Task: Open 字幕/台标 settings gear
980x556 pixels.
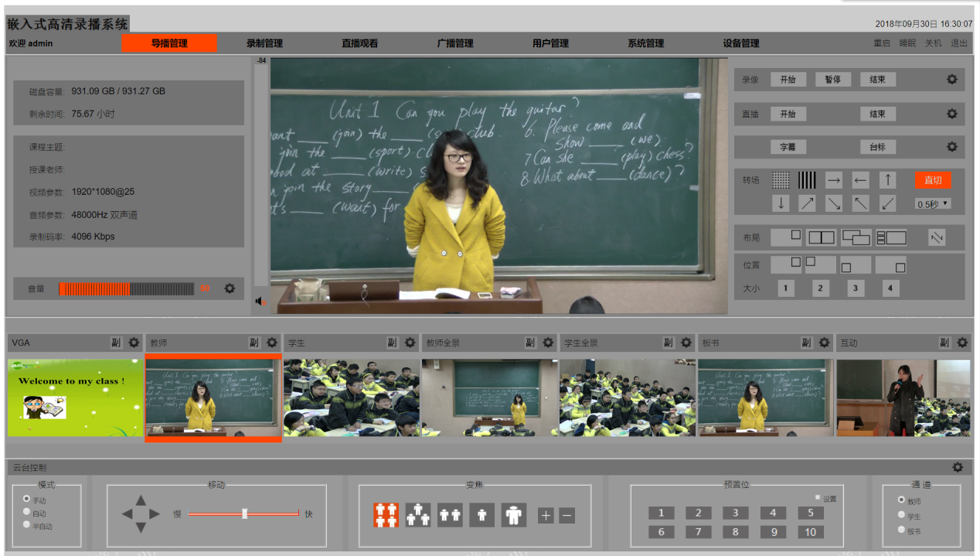Action: pos(951,147)
